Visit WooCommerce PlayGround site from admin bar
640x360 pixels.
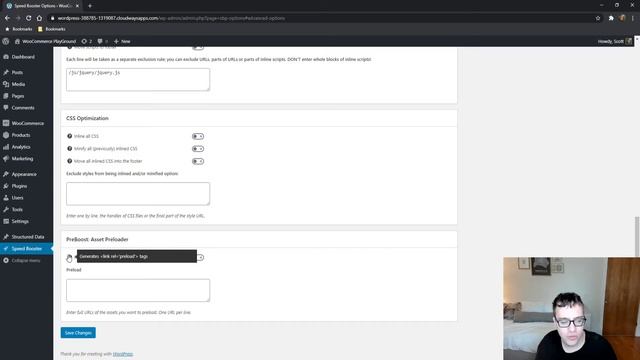coord(45,41)
